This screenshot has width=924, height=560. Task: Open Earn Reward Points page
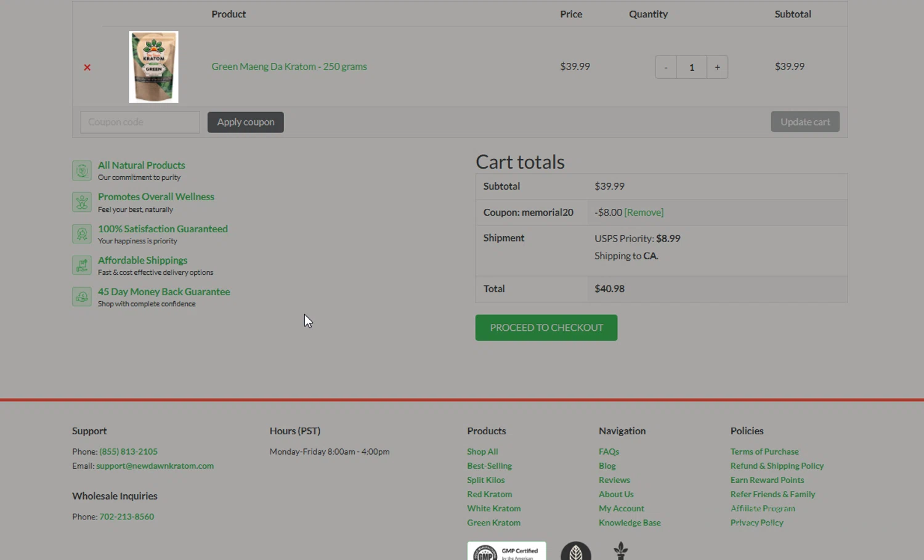pyautogui.click(x=767, y=480)
